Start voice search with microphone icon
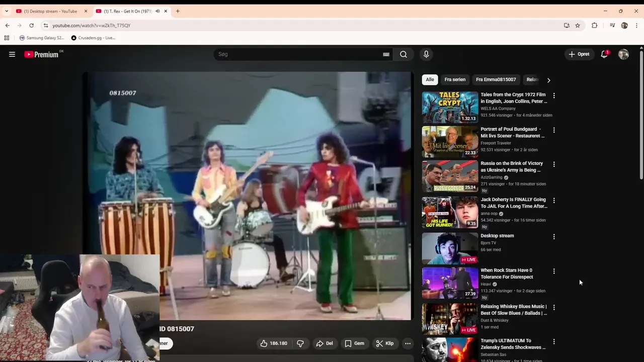The image size is (644, 362). (426, 54)
